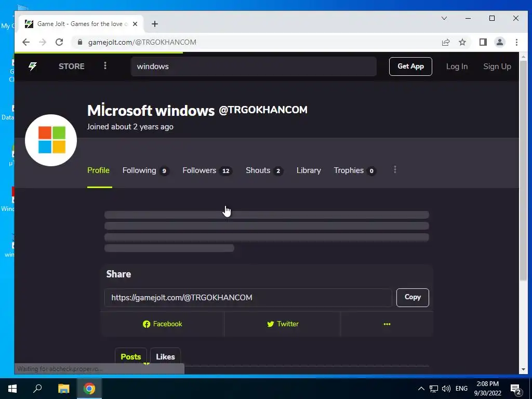The image size is (532, 399).
Task: Share profile on Facebook
Action: tap(163, 324)
